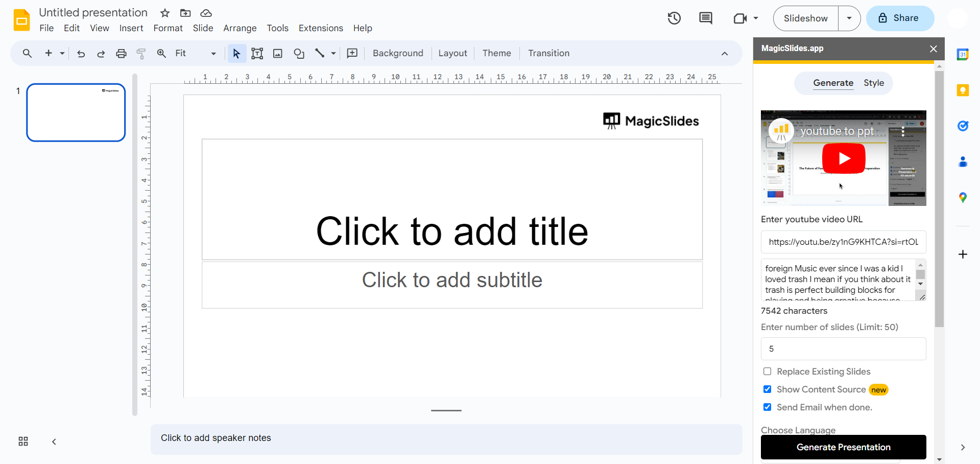Click the number of slides field
980x464 pixels.
843,349
